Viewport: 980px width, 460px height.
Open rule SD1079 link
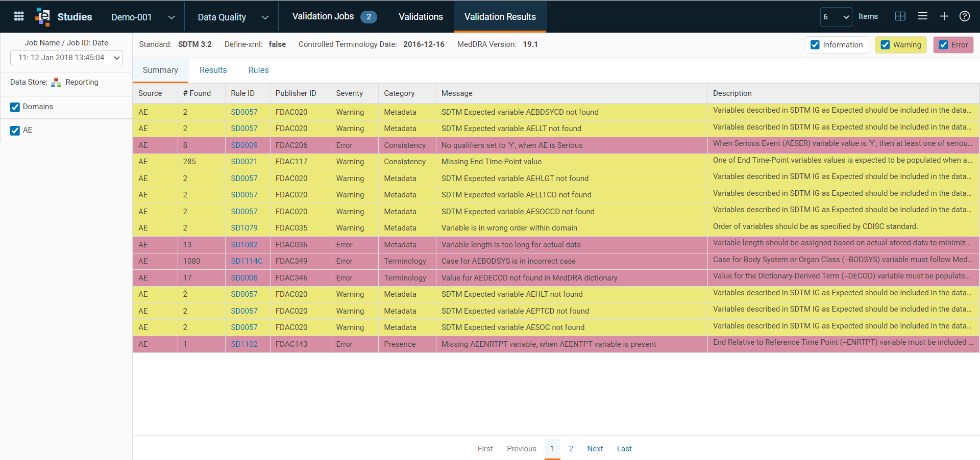(244, 228)
